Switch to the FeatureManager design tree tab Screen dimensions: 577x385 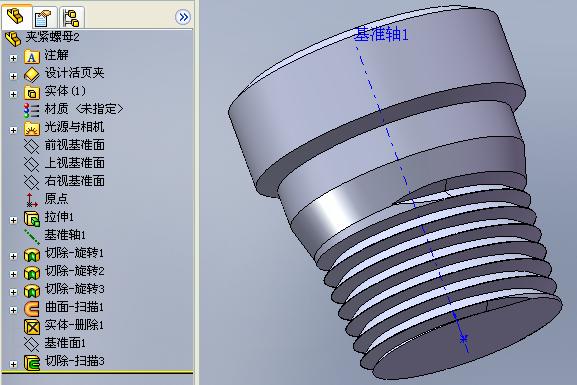[15, 17]
